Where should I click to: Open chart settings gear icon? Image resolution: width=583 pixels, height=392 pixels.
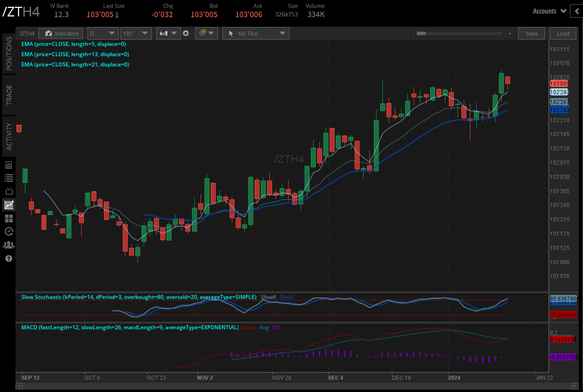(x=186, y=34)
